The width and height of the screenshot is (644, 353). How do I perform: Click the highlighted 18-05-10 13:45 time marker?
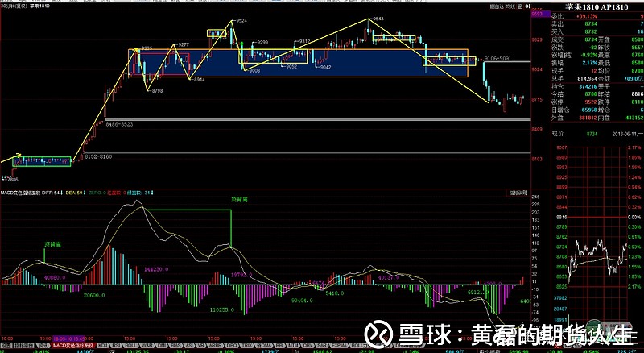pyautogui.click(x=68, y=338)
